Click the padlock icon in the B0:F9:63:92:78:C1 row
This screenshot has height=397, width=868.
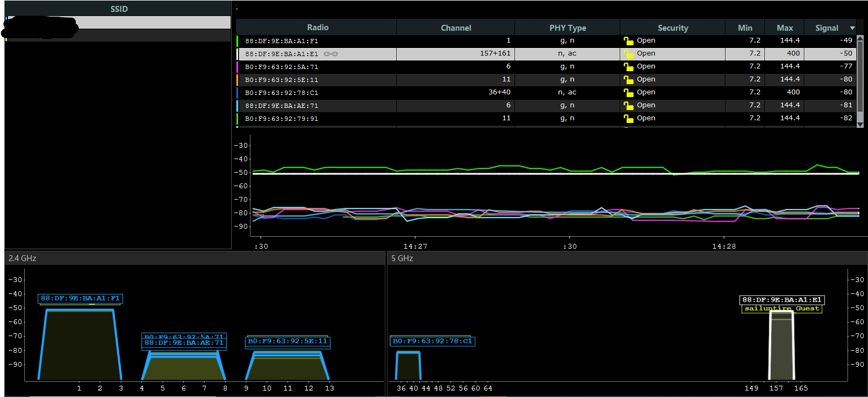628,93
